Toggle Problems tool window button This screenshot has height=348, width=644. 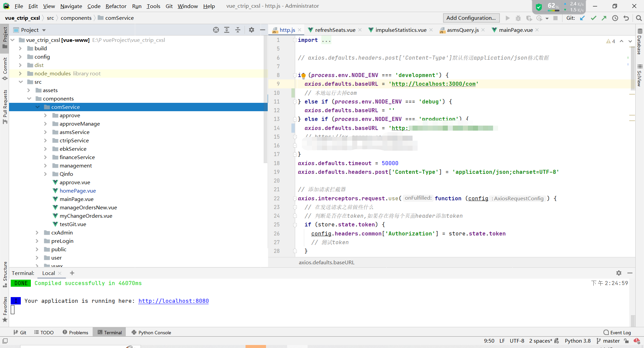[75, 332]
